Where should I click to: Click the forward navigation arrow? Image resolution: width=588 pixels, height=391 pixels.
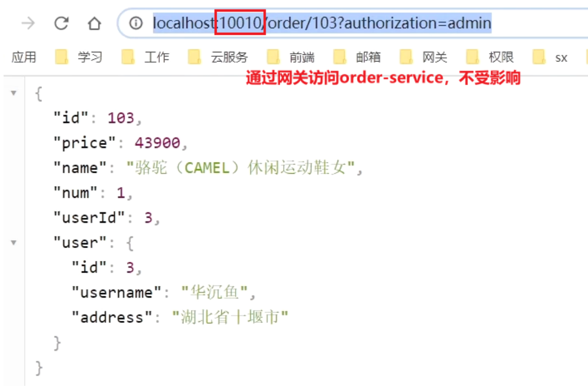(28, 23)
